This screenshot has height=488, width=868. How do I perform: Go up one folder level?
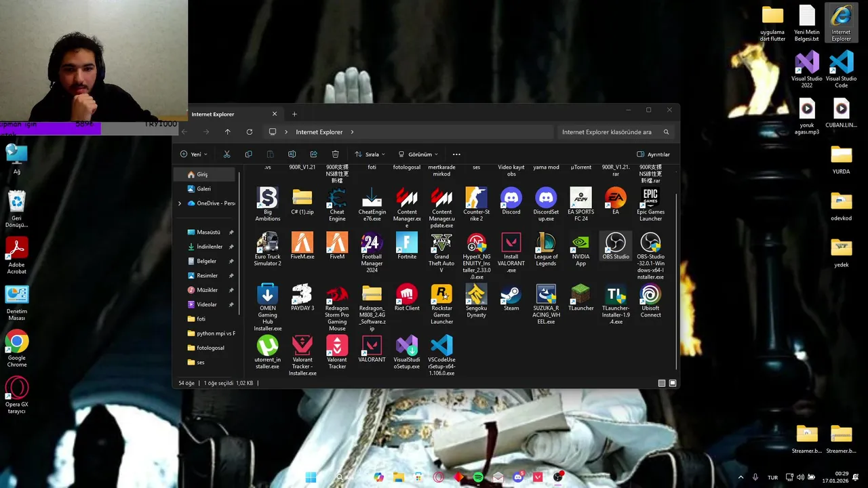(x=227, y=132)
